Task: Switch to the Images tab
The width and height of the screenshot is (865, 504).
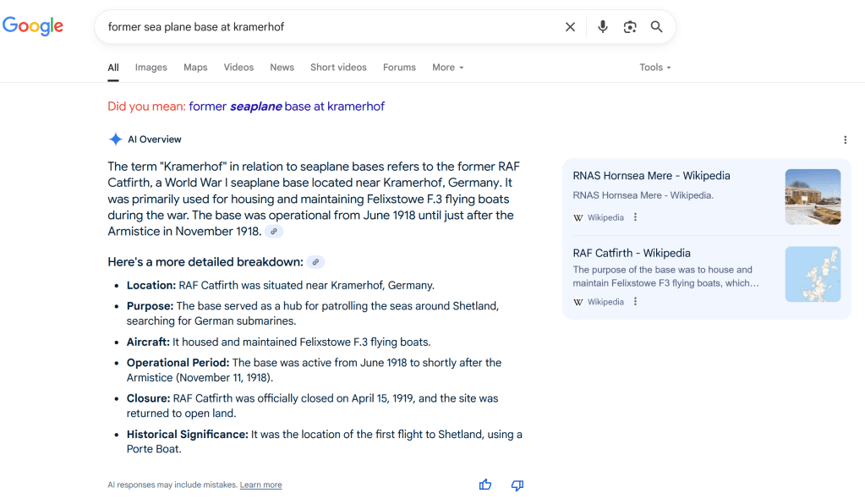Action: coord(151,68)
